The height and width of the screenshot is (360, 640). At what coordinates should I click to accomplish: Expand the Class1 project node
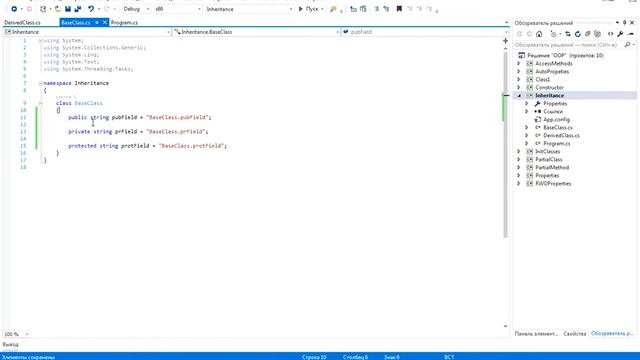click(519, 80)
